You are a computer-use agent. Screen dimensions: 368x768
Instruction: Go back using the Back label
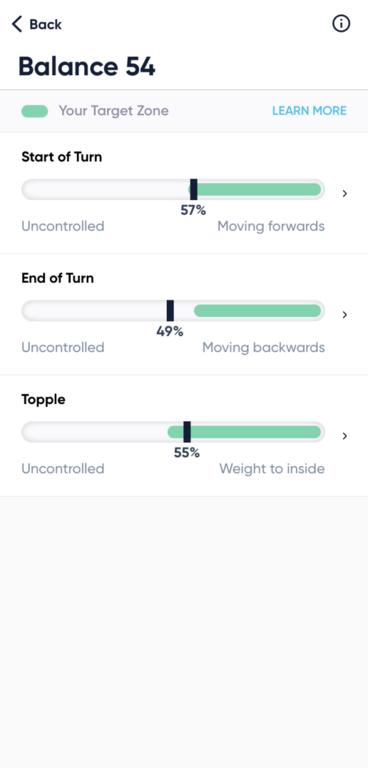(46, 24)
